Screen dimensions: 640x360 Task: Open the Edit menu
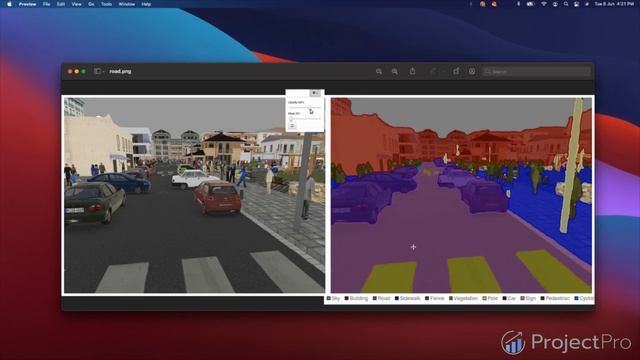pos(61,4)
